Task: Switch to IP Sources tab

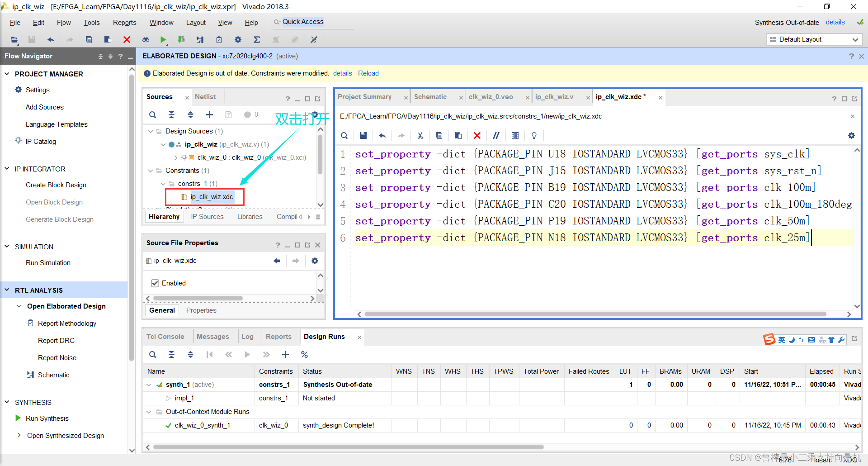Action: pos(207,217)
